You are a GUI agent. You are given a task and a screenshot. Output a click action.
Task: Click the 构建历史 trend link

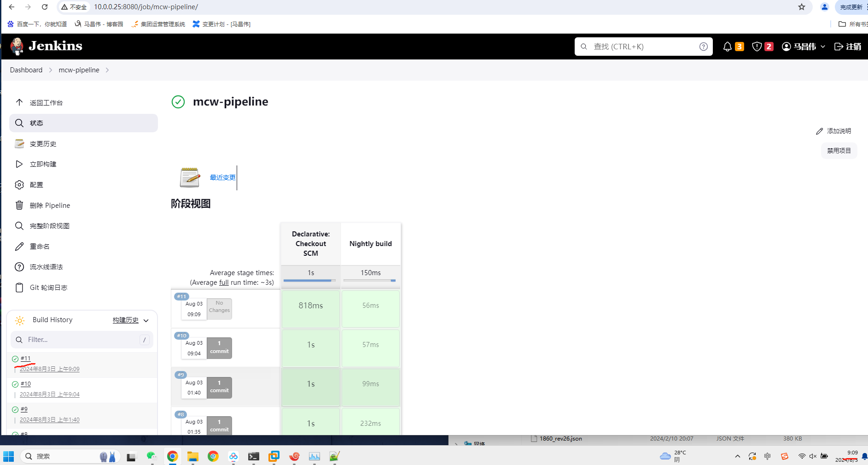click(126, 320)
